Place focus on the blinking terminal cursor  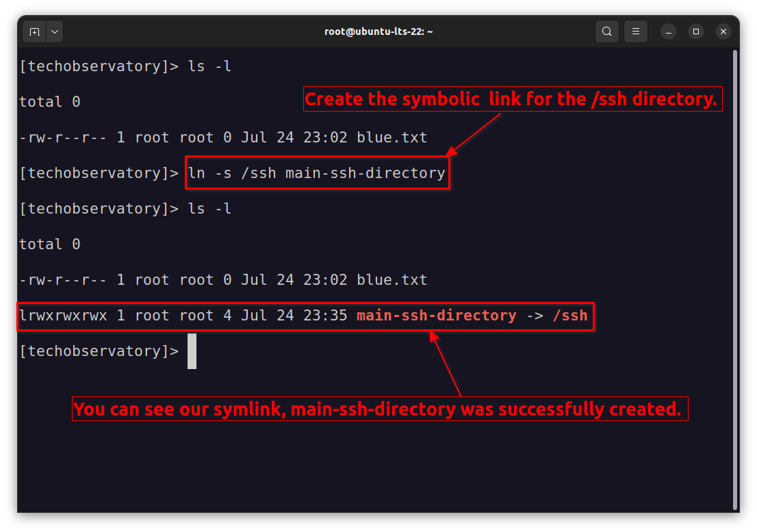point(192,351)
